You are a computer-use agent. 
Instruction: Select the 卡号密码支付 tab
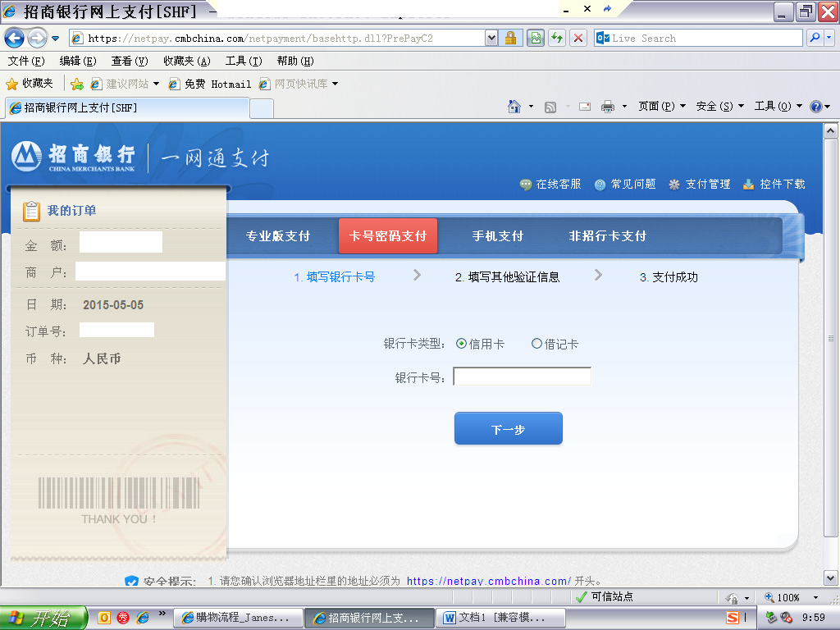388,235
